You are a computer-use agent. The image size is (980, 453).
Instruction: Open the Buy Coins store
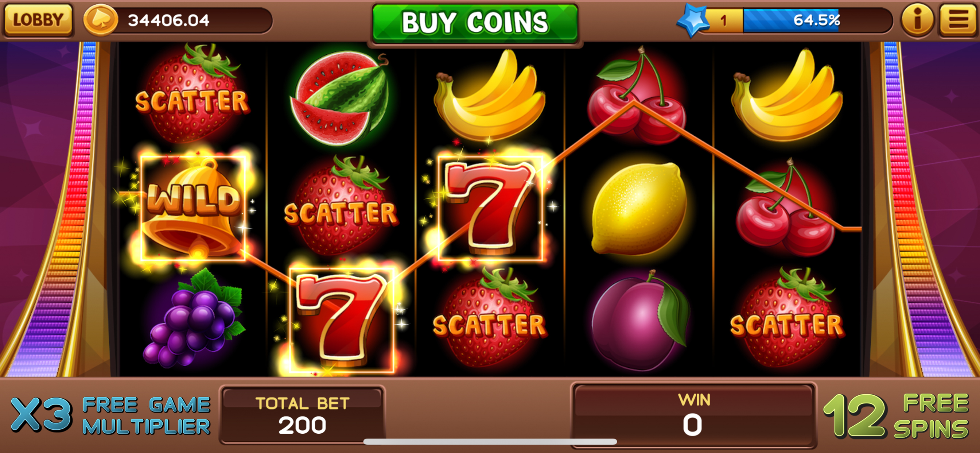click(475, 23)
